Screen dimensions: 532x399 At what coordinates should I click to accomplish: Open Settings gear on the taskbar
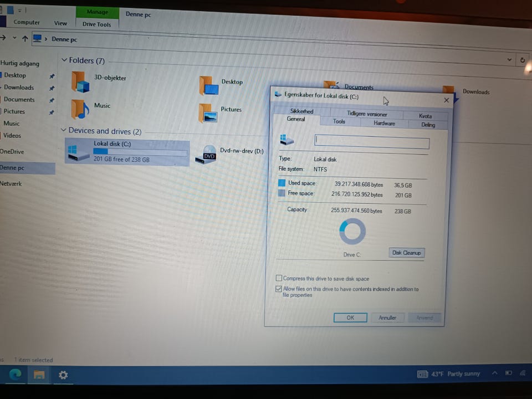tap(63, 375)
